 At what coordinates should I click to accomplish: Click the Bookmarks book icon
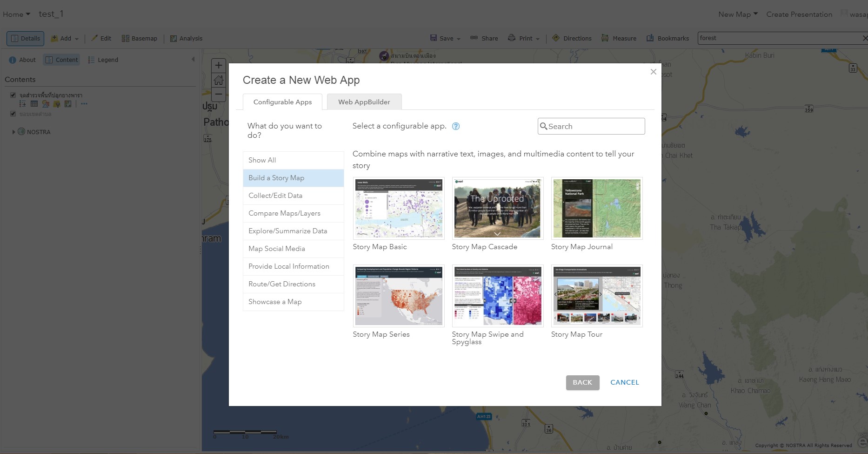point(650,38)
